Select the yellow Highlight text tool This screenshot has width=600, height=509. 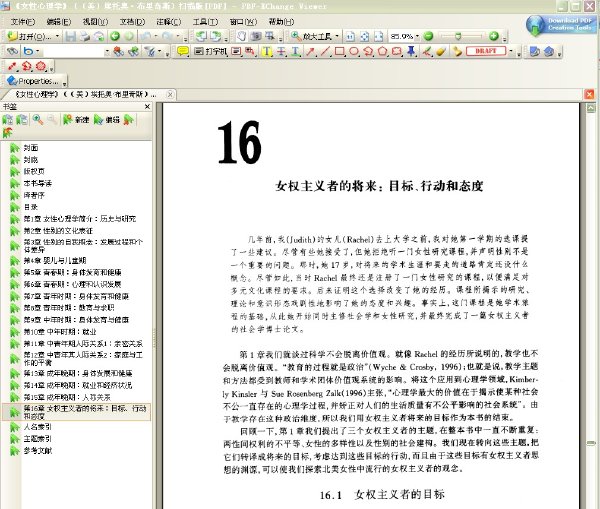[x=266, y=51]
